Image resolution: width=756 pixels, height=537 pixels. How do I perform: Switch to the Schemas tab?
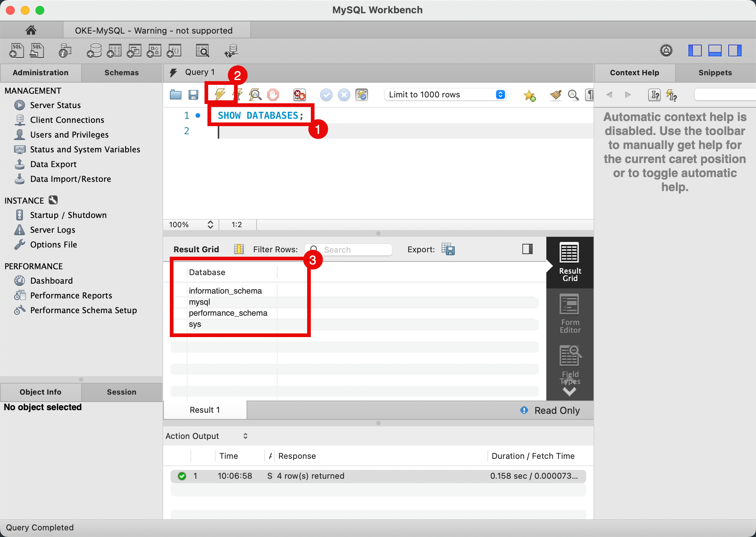[121, 73]
